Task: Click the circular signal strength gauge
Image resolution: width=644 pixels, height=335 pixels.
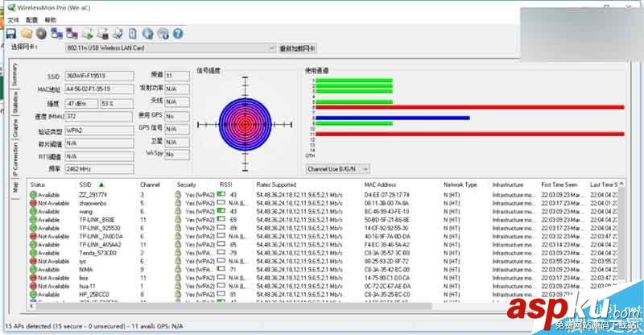Action: pos(246,124)
